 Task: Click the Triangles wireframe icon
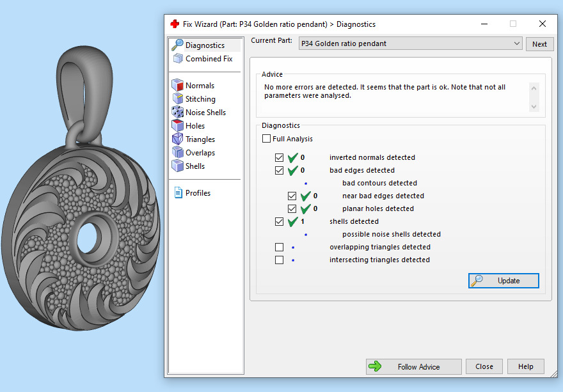[x=177, y=139]
